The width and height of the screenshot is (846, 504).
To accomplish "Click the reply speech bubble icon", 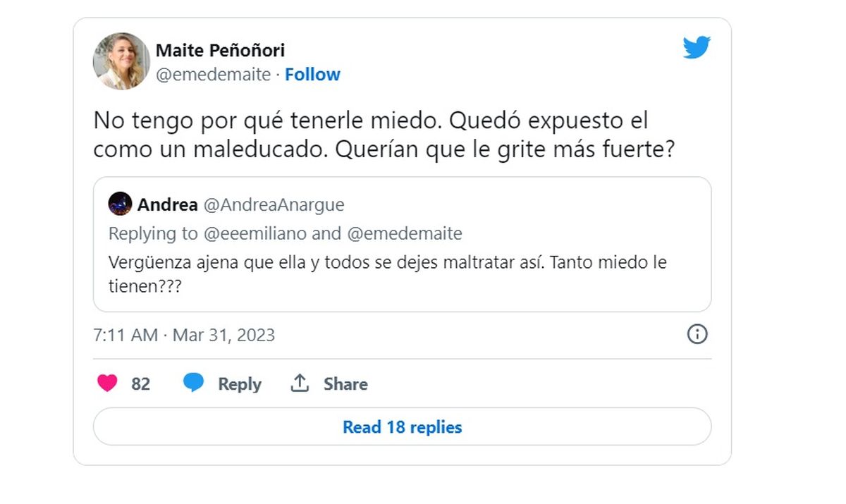I will pyautogui.click(x=194, y=383).
